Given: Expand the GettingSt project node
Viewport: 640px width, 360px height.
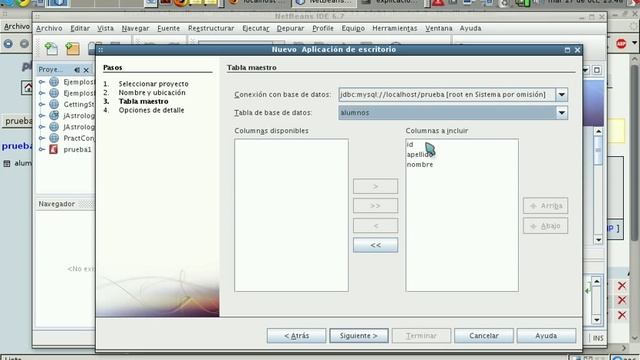Looking at the screenshot, I should (42, 104).
